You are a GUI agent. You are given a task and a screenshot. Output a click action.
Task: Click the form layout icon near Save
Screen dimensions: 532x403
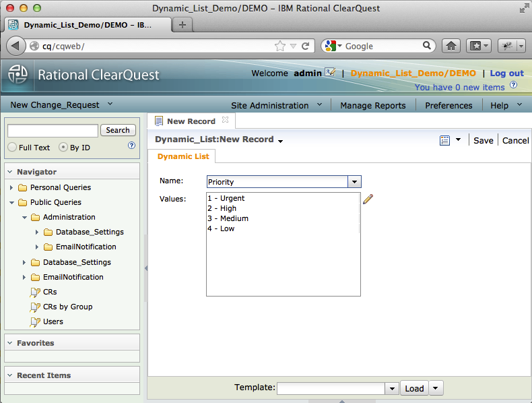[x=444, y=140]
